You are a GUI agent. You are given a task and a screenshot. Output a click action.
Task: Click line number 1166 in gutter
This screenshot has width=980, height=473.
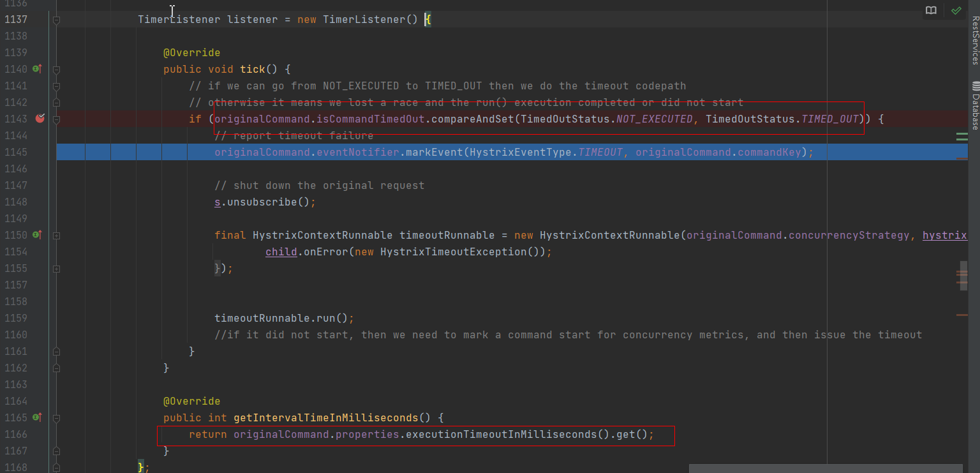click(x=17, y=434)
